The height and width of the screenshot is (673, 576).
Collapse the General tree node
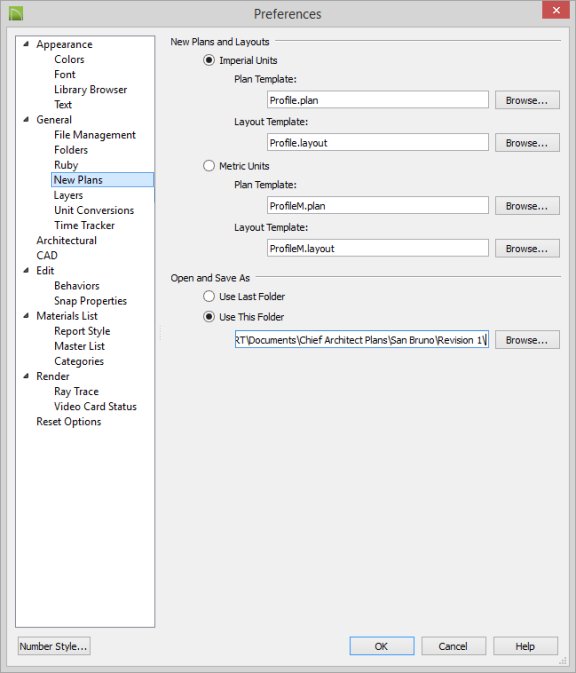tap(26, 119)
